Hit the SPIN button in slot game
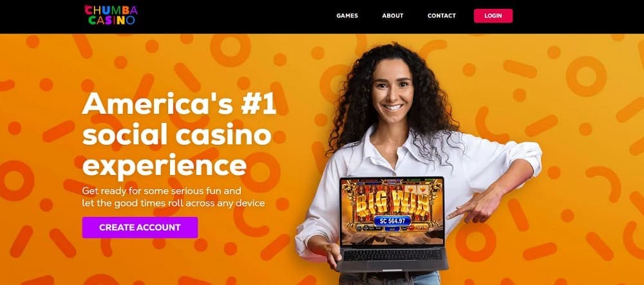Image resolution: width=644 pixels, height=285 pixels. [x=422, y=228]
